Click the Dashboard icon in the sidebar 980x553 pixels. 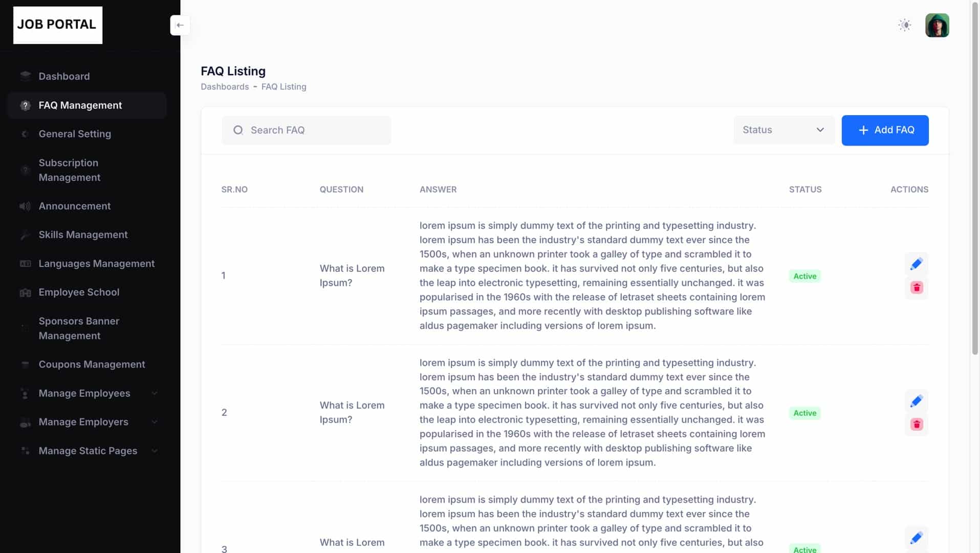pyautogui.click(x=25, y=76)
